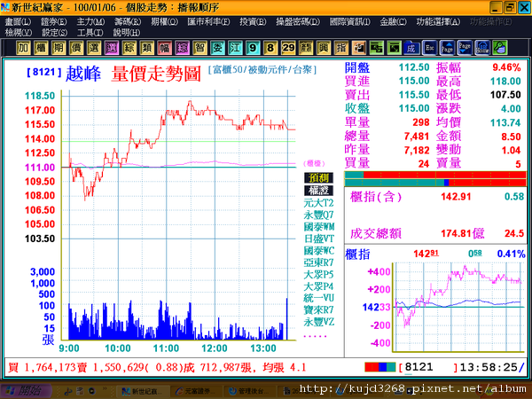The height and width of the screenshot is (399, 532).
Task: Click the Page Up toolbar icon
Action: coord(447,48)
